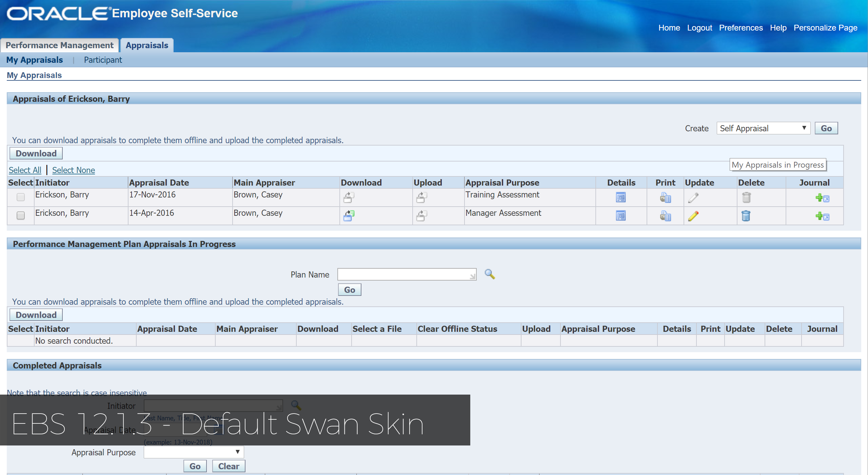868x475 pixels.
Task: Click the Personalize Page link
Action: 825,28
